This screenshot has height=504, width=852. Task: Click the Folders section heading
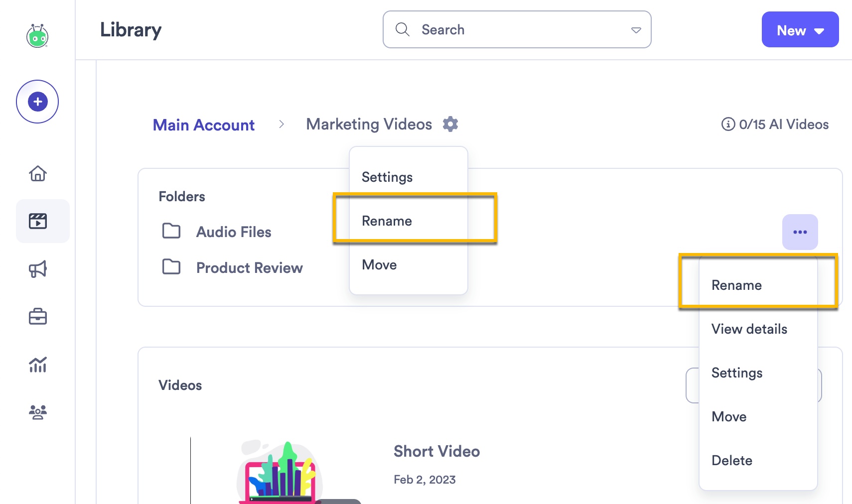coord(182,196)
